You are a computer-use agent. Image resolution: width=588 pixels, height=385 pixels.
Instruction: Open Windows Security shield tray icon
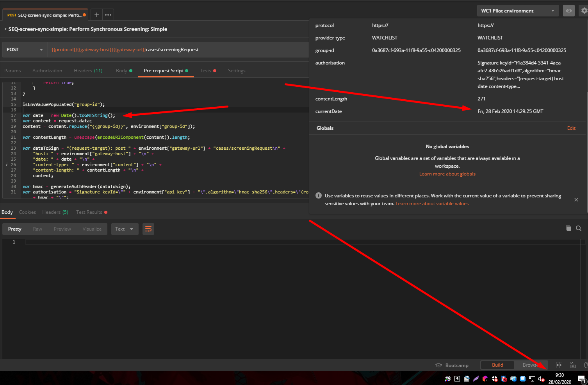pos(495,379)
